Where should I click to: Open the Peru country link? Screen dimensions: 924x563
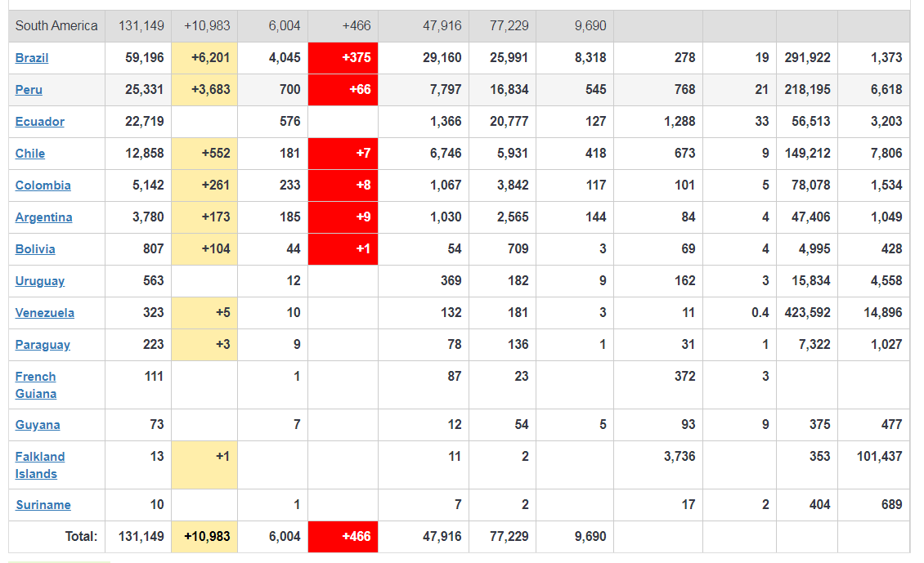click(x=29, y=90)
